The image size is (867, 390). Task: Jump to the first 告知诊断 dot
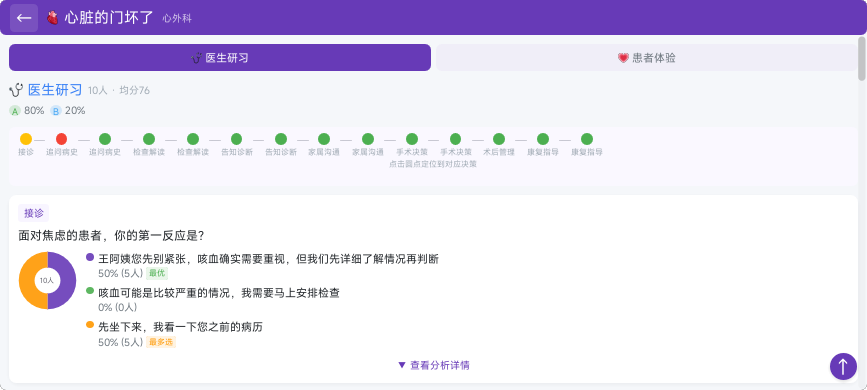237,139
